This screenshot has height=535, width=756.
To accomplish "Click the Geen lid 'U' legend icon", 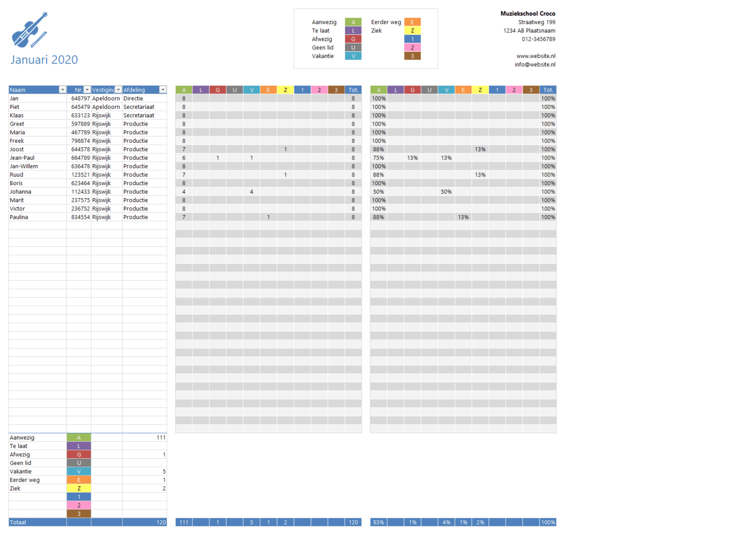I will (x=353, y=47).
